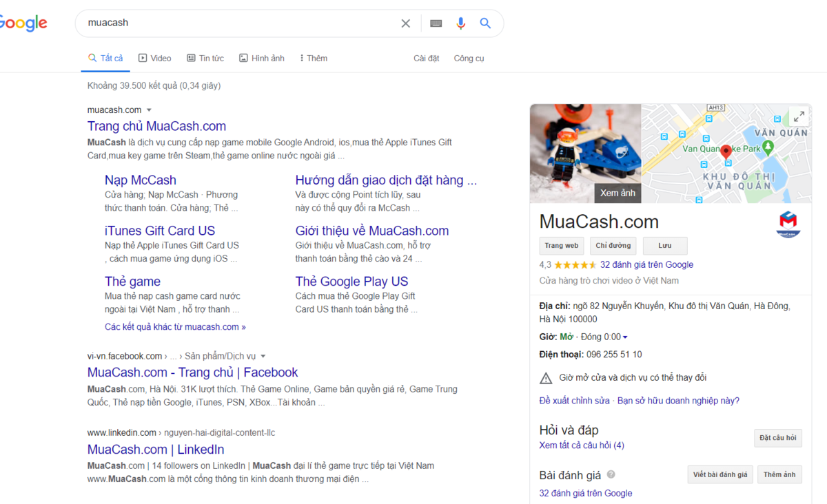Click the Giờ hours label
This screenshot has height=504, width=827.
(x=548, y=337)
